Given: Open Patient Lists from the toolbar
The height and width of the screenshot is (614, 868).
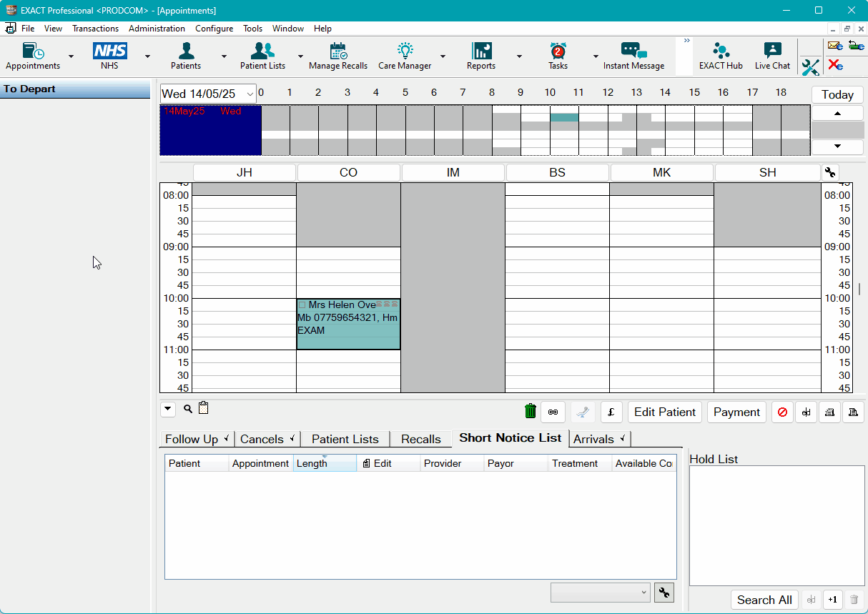Looking at the screenshot, I should pyautogui.click(x=262, y=56).
